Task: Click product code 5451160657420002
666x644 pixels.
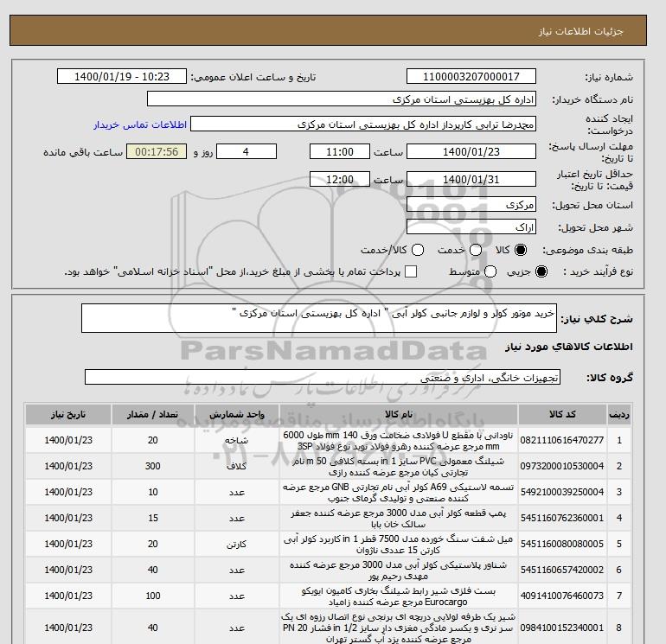Action: [x=562, y=570]
